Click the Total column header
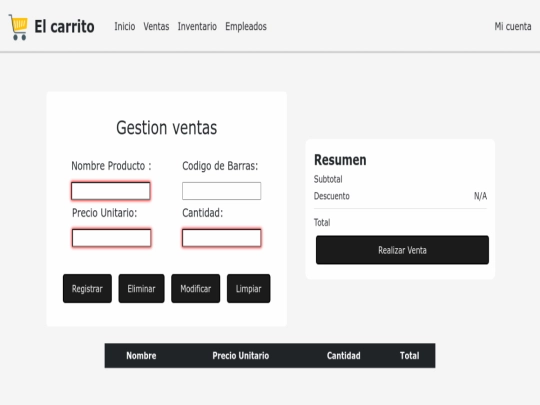The height and width of the screenshot is (405, 540). click(409, 355)
